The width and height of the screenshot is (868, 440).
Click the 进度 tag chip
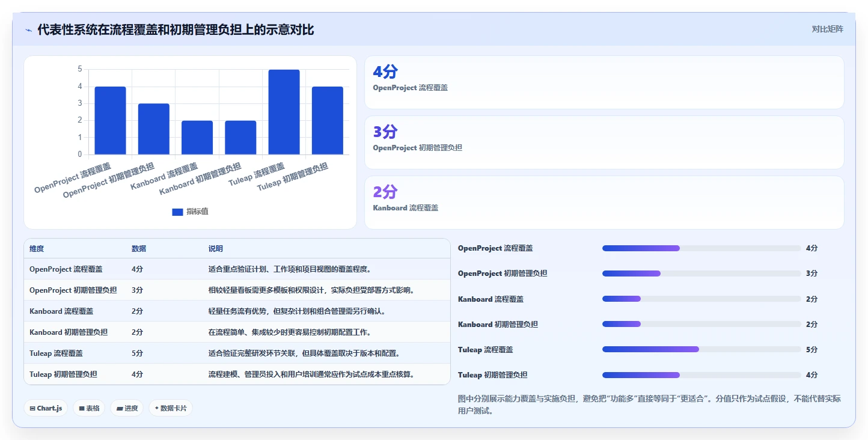coord(127,408)
